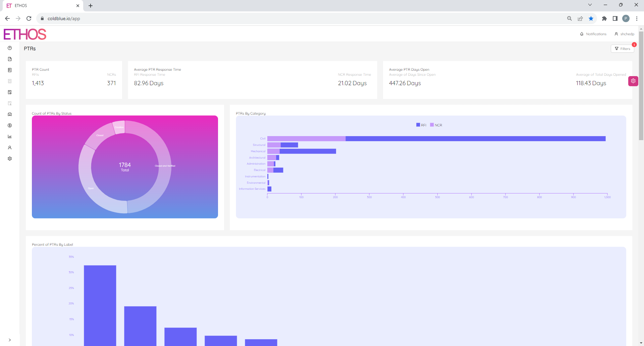644x346 pixels.
Task: Click the bookmark star in address bar
Action: click(x=591, y=18)
